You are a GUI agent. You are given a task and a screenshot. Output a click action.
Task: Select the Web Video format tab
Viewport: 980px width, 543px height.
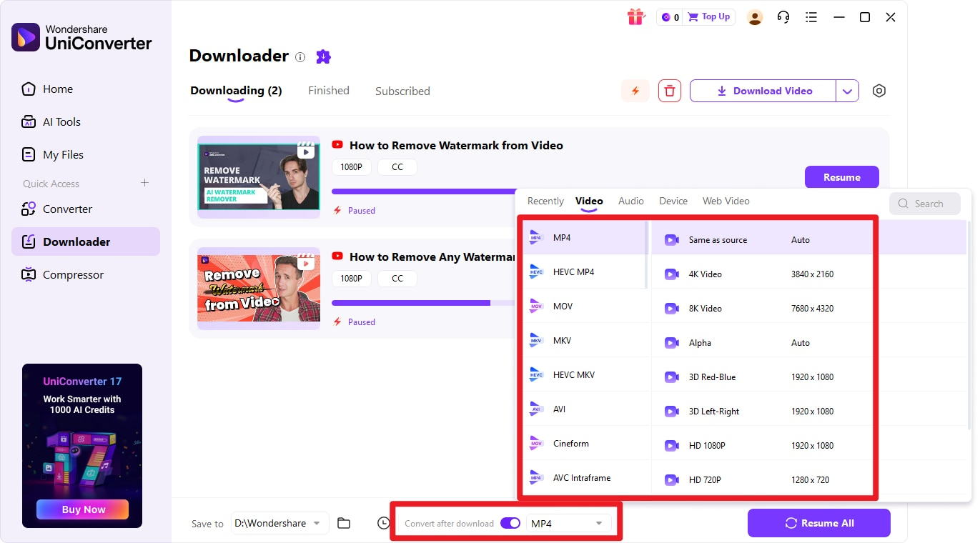[726, 201]
